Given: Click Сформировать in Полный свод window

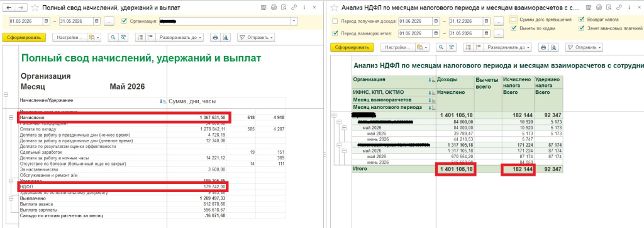Looking at the screenshot, I should point(24,37).
